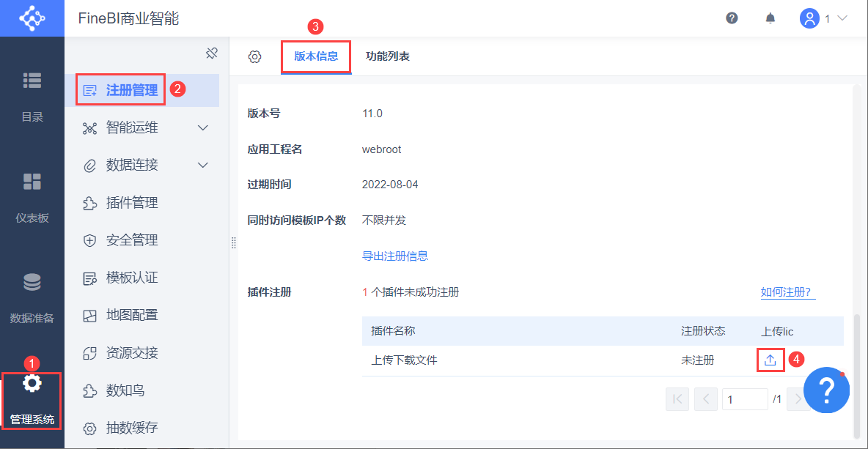
Task: Click the user avatar icon
Action: [809, 18]
